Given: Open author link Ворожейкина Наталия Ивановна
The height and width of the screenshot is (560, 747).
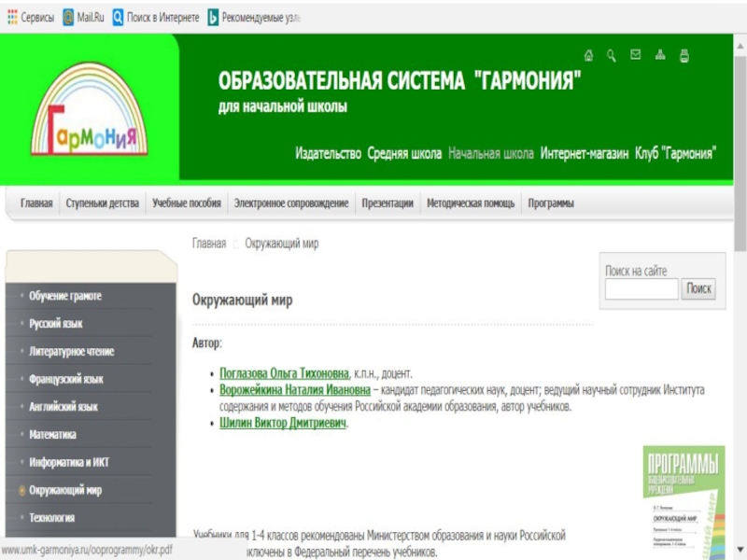Looking at the screenshot, I should (x=295, y=390).
